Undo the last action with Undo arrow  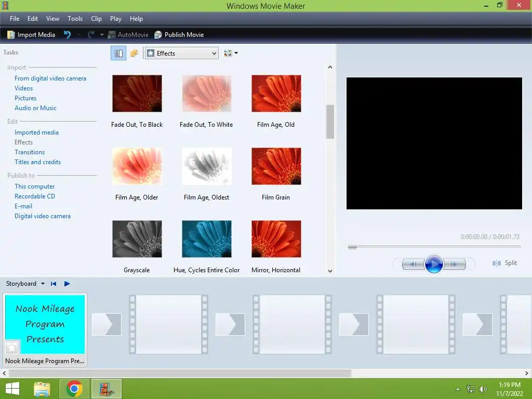click(x=67, y=35)
